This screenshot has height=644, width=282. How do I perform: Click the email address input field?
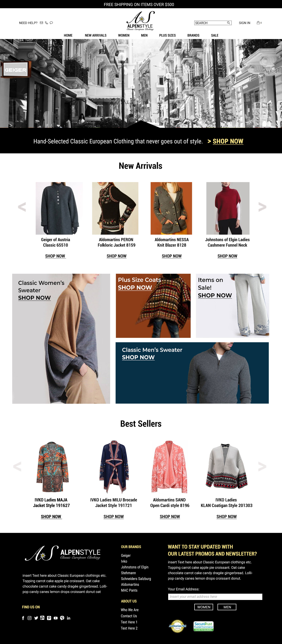coord(215,596)
